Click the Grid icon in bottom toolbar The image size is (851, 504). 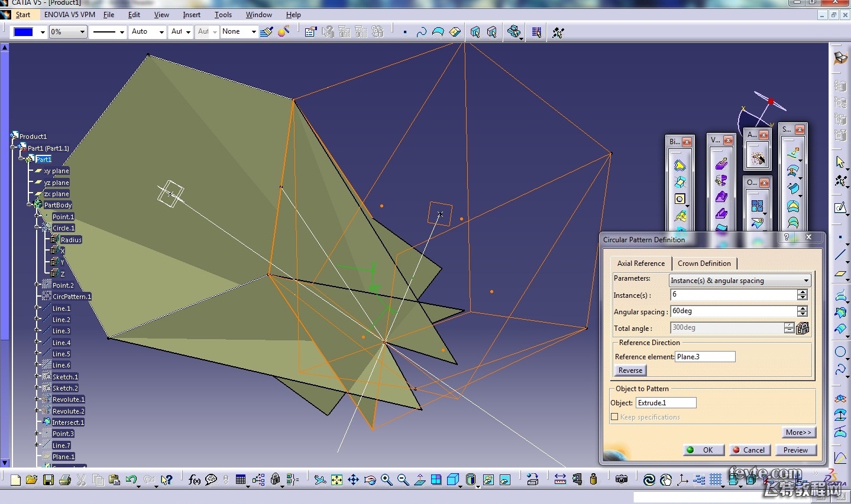point(716,480)
